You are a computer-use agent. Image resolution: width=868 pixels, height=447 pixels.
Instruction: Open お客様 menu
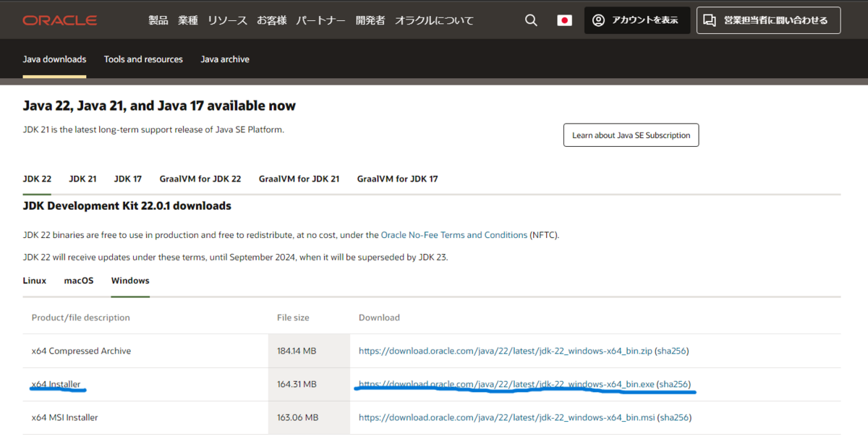(271, 20)
